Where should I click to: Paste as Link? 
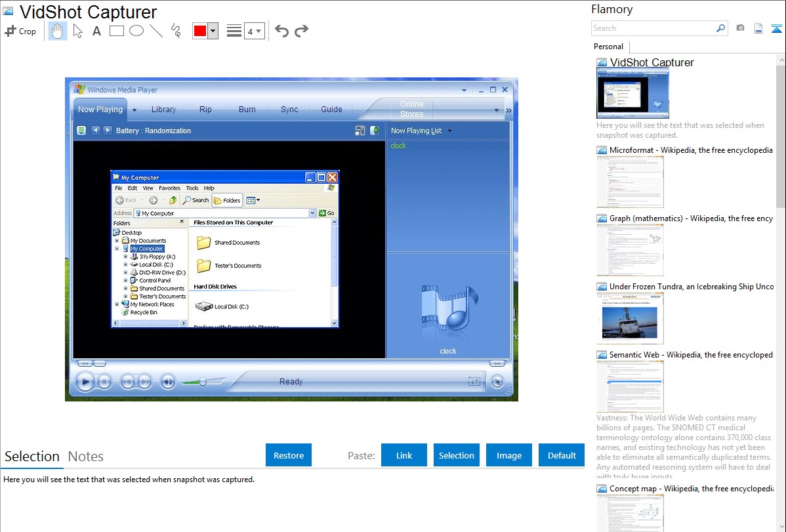[404, 455]
